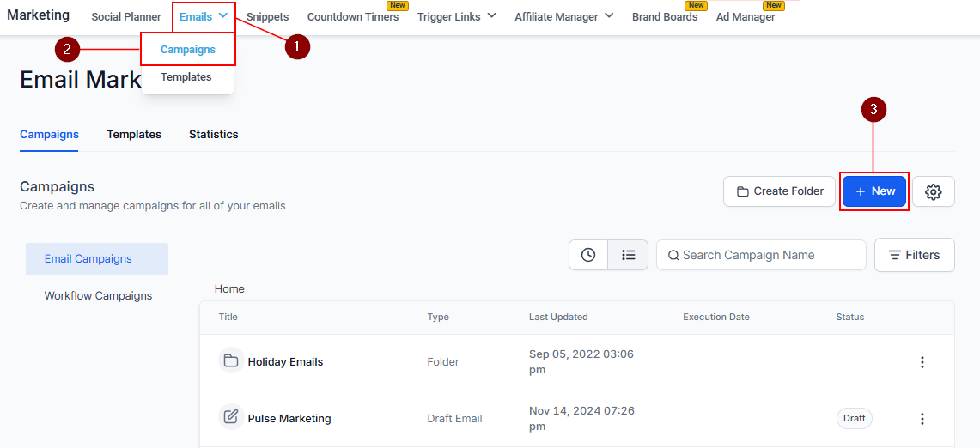Expand the Trigger Links dropdown

pos(456,17)
